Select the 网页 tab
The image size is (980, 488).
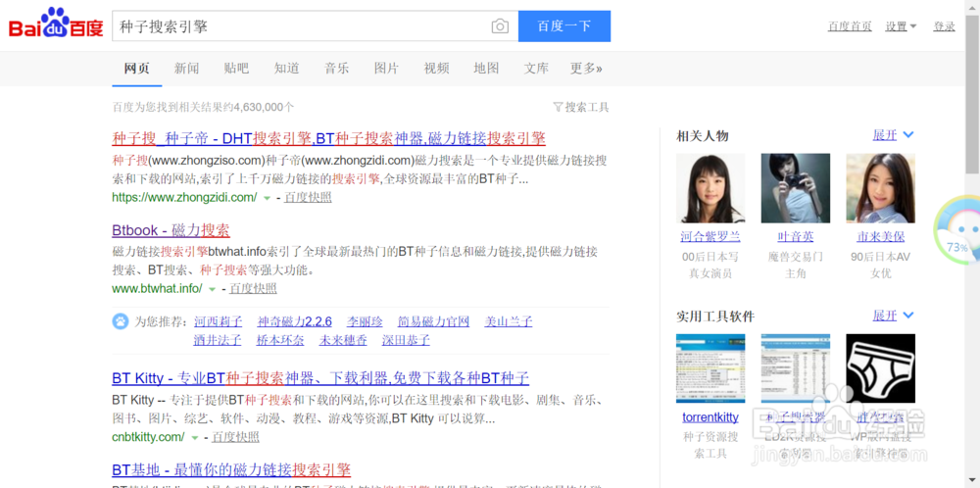137,69
